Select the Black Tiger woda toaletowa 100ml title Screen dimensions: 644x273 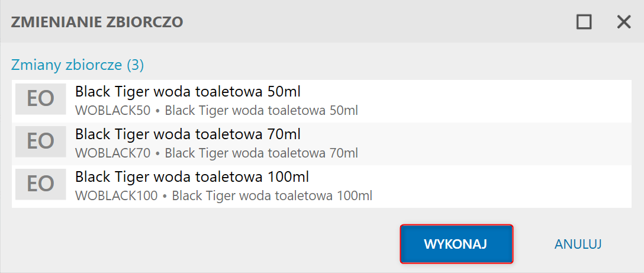pyautogui.click(x=192, y=177)
